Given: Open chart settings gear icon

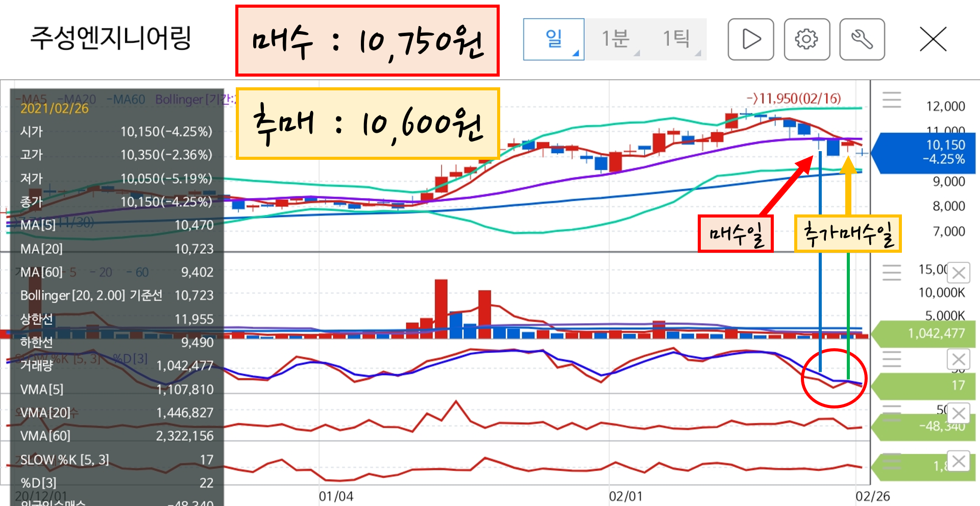Looking at the screenshot, I should tap(806, 39).
